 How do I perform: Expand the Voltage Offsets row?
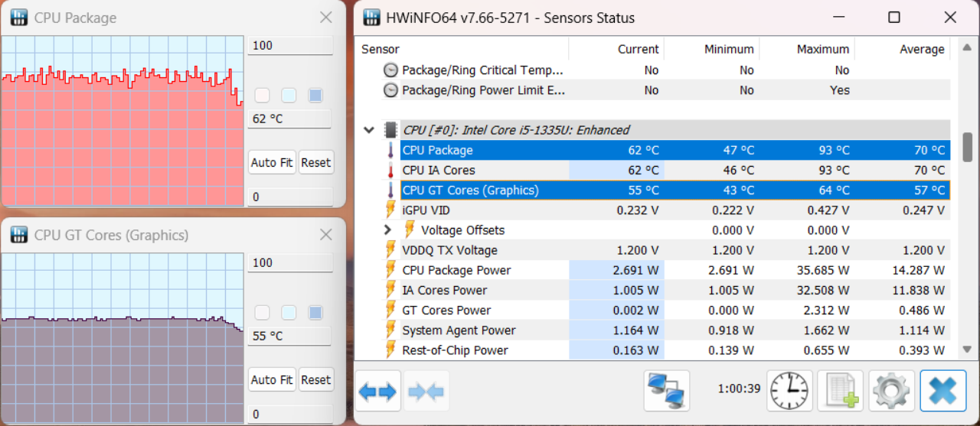point(387,230)
